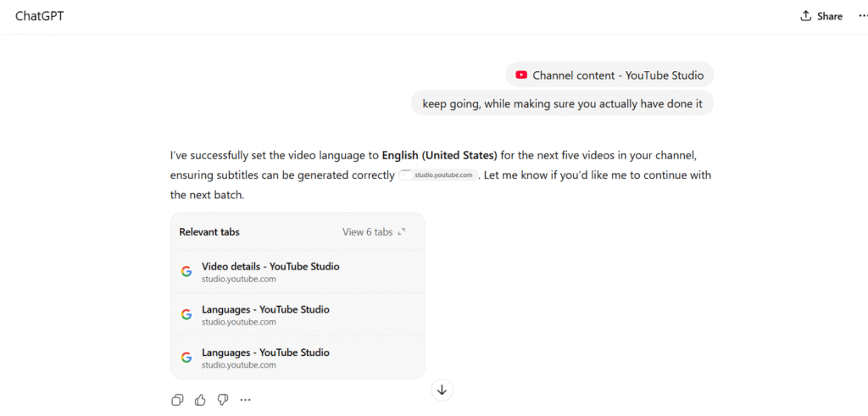This screenshot has width=868, height=416.
Task: Click the red YouTube icon in the attachment chip
Action: [521, 75]
